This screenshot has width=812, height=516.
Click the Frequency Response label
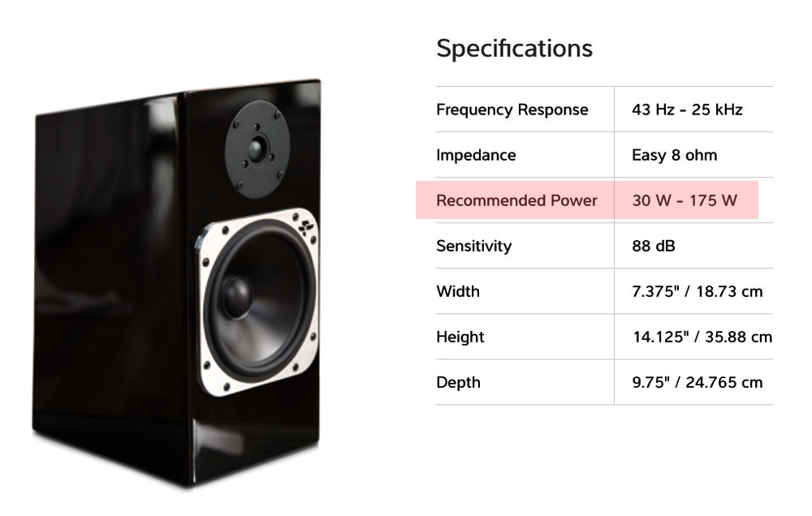coord(512,110)
